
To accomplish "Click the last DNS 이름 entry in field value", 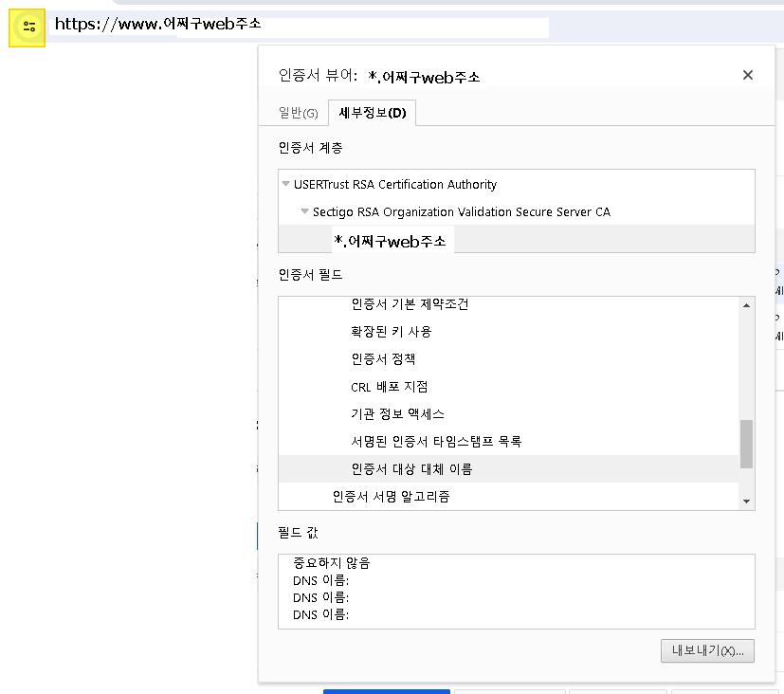I will [x=321, y=614].
